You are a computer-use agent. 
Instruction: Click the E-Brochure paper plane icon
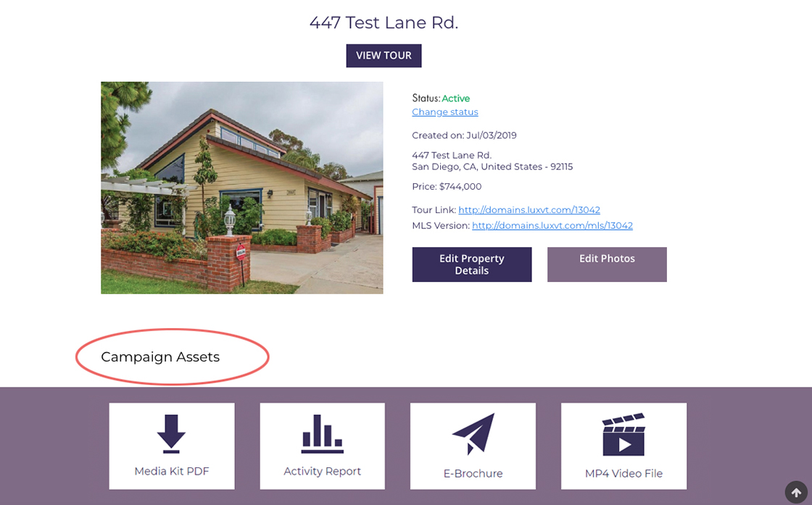pos(473,433)
